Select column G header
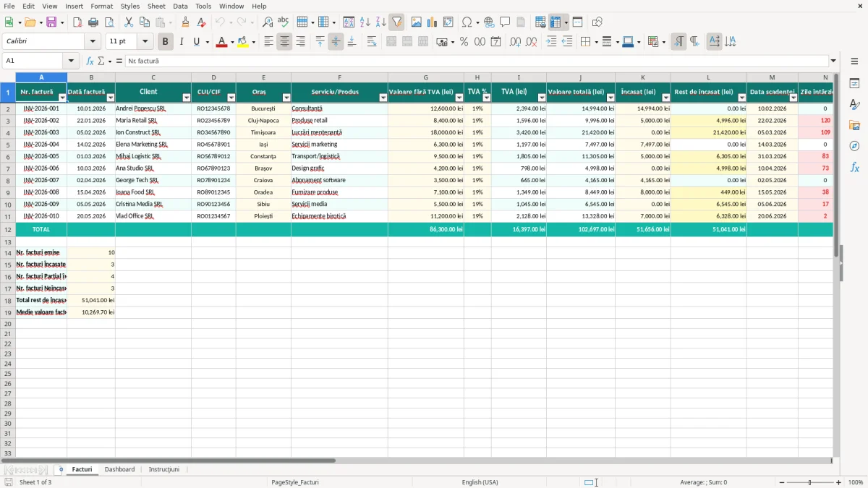 (425, 77)
